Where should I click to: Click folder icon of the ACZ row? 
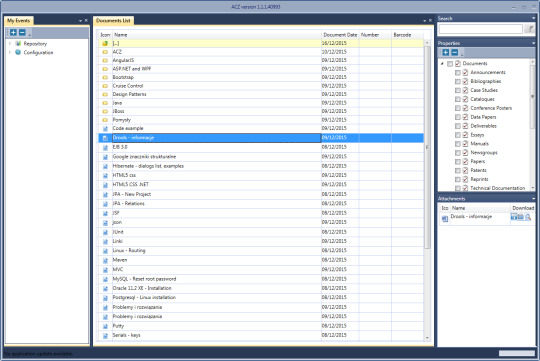(x=105, y=52)
